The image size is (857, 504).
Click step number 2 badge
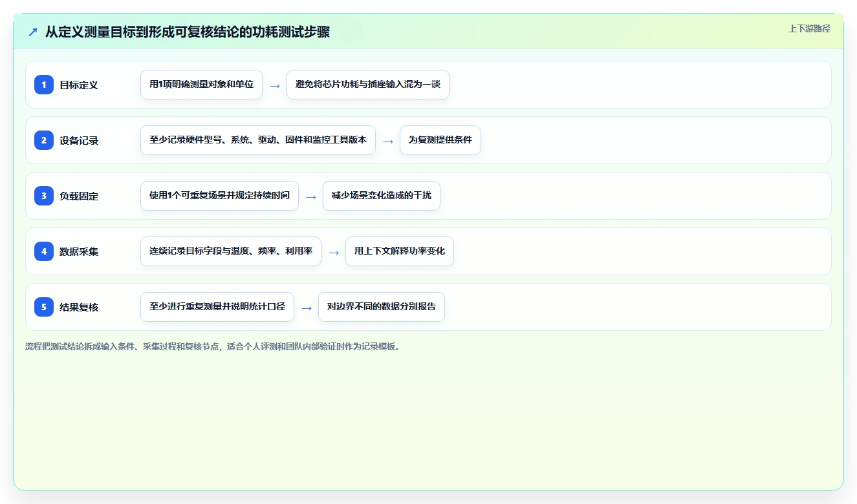44,140
